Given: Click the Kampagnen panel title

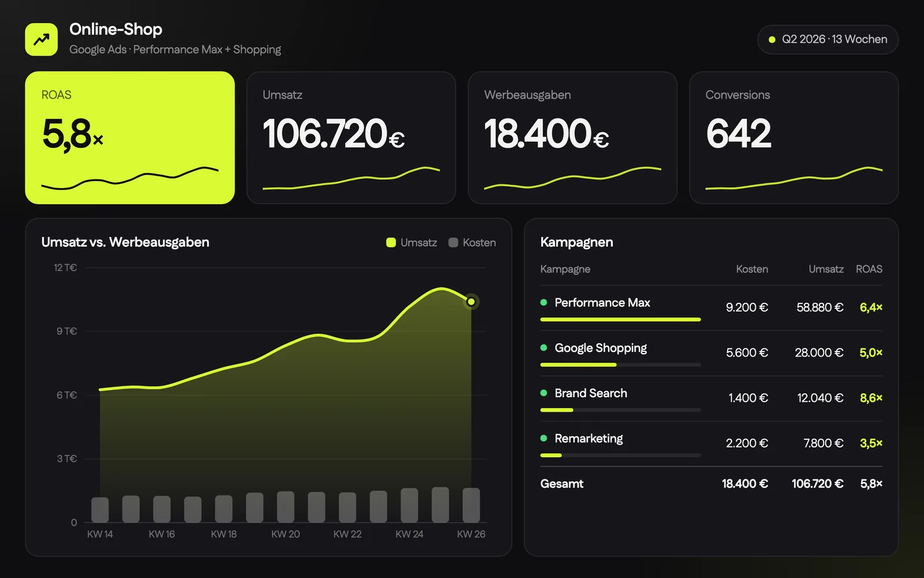Looking at the screenshot, I should pos(576,242).
